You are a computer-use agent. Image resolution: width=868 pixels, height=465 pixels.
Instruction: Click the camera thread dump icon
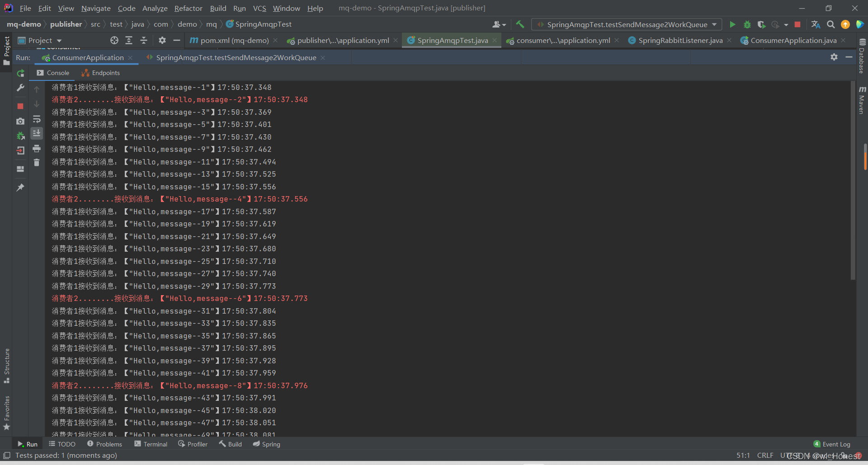pos(20,121)
